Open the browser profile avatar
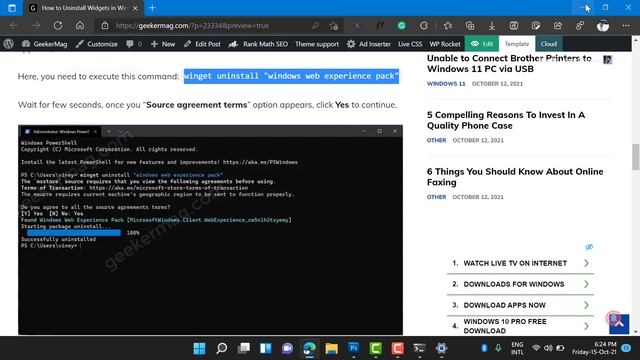Viewport: 640px width, 360px height. pos(602,26)
